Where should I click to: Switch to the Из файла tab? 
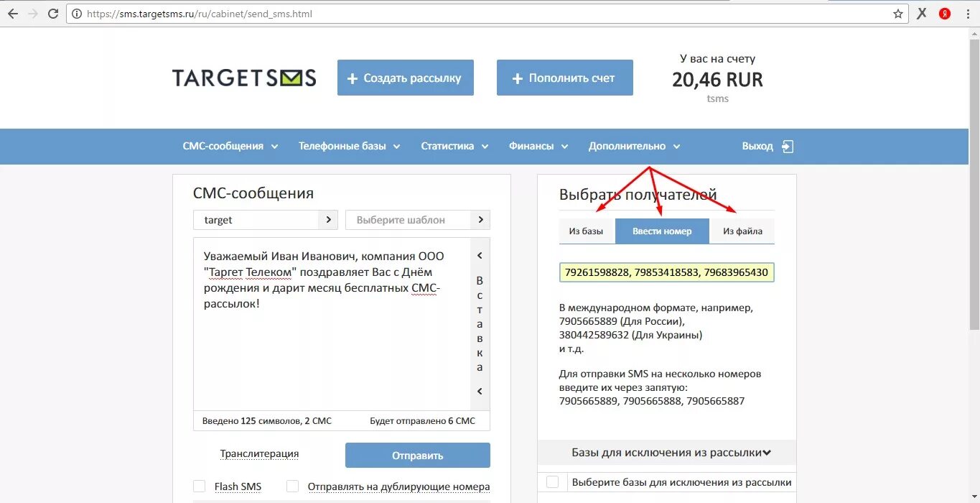tap(742, 231)
